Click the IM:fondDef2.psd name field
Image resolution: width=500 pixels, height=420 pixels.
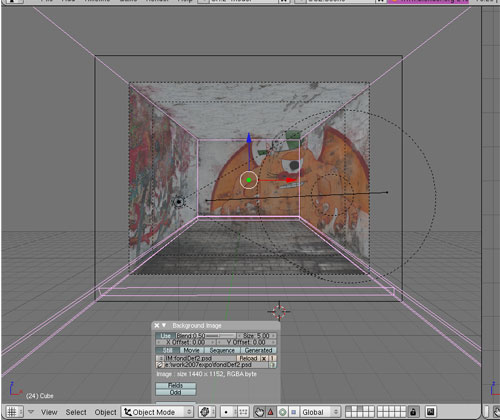200,358
